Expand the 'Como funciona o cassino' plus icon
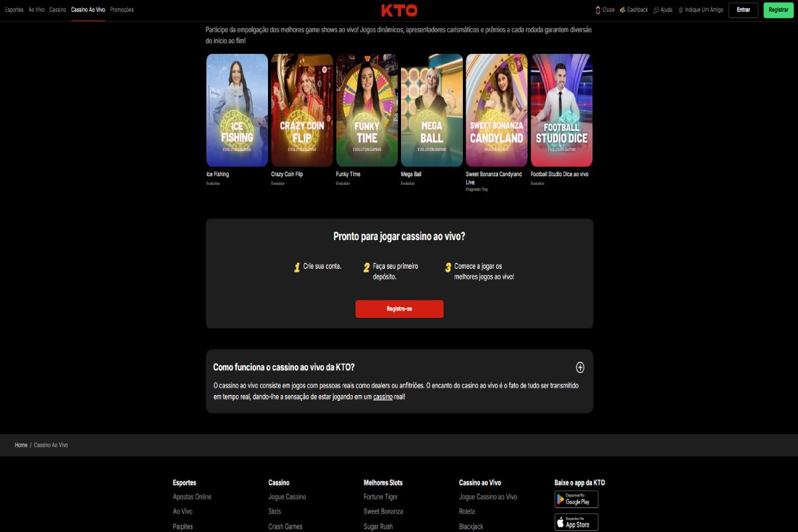The width and height of the screenshot is (798, 532). tap(580, 367)
